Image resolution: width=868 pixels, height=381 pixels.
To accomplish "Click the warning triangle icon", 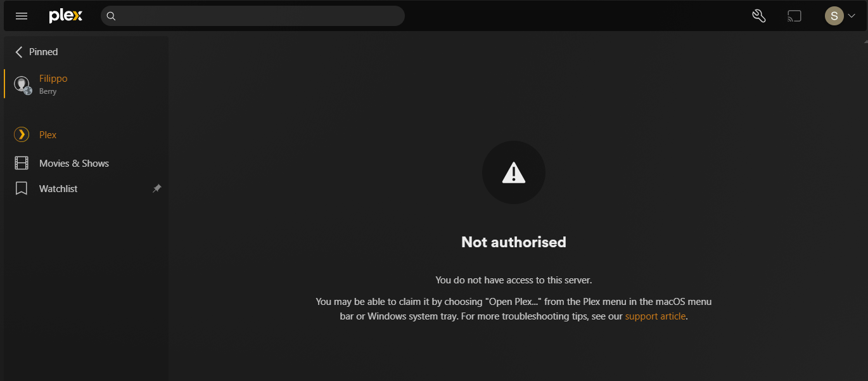I will pos(514,172).
